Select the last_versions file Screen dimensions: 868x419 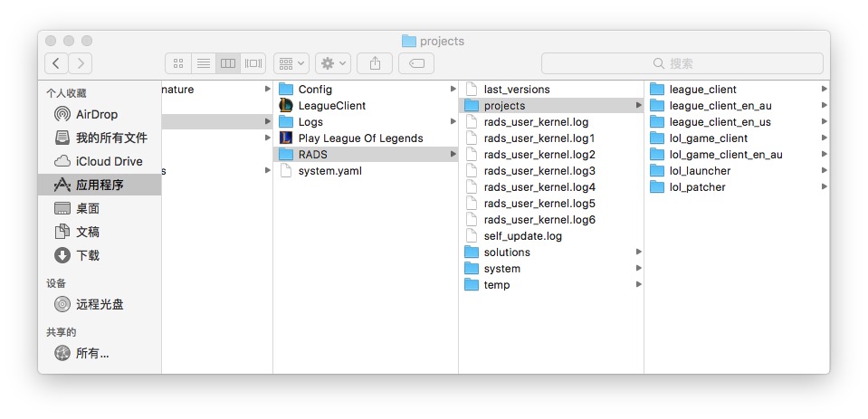551,89
